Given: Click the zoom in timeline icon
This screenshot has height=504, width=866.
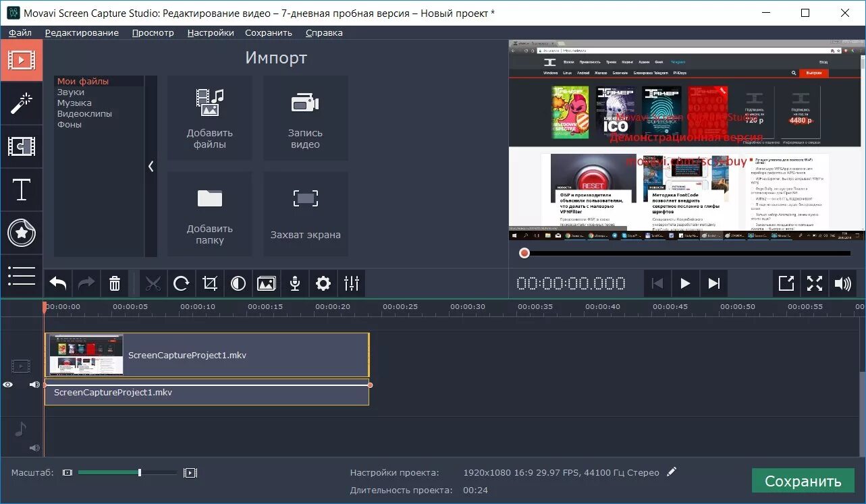Looking at the screenshot, I should pos(190,473).
